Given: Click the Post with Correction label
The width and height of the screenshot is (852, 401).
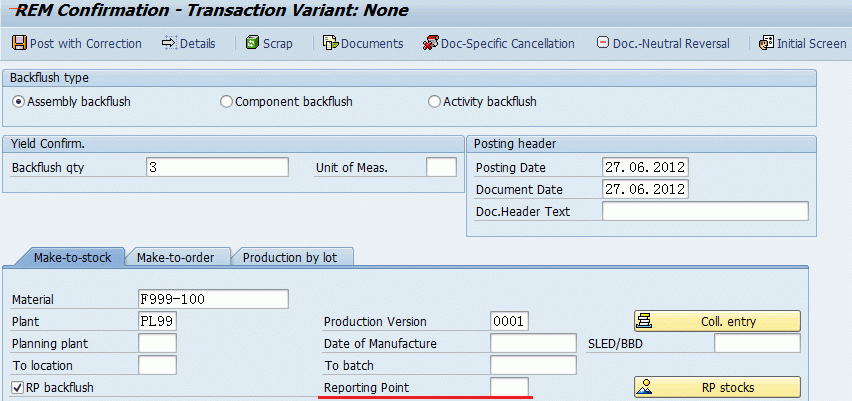Looking at the screenshot, I should [85, 43].
